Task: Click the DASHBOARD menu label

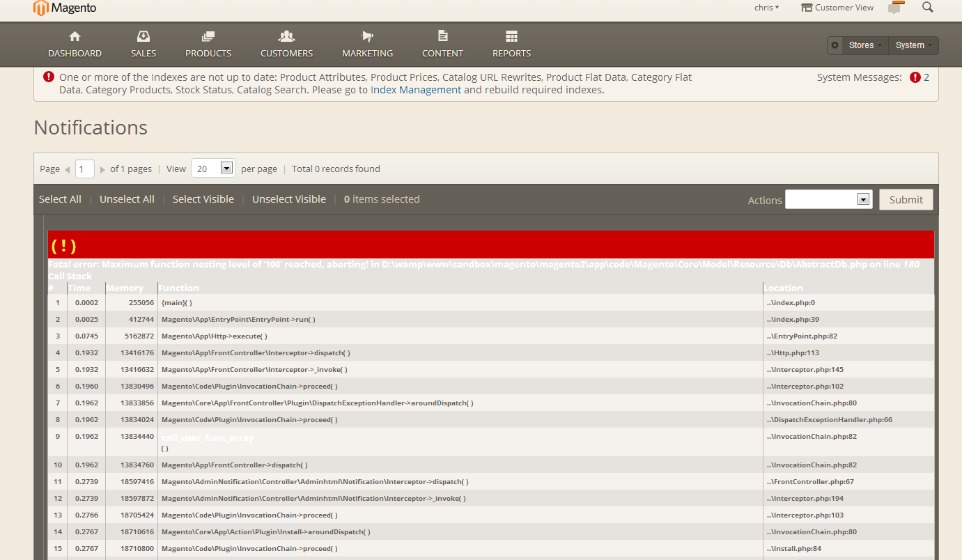Action: [75, 54]
